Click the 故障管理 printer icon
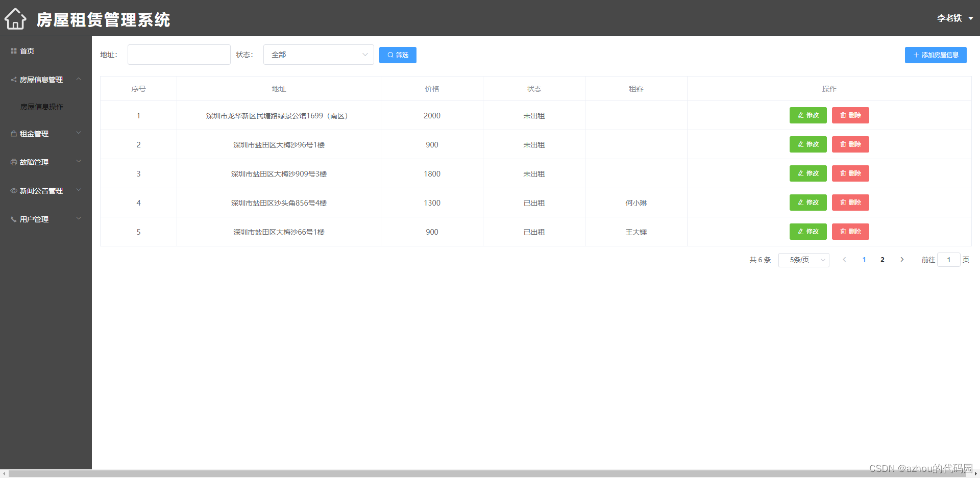The image size is (980, 478). pos(14,162)
